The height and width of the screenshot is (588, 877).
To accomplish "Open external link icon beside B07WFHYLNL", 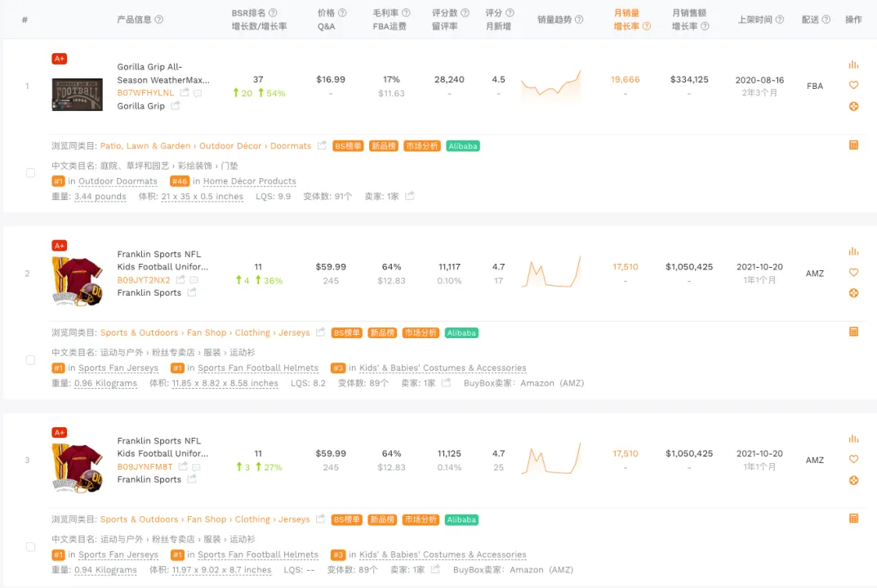I will click(184, 92).
